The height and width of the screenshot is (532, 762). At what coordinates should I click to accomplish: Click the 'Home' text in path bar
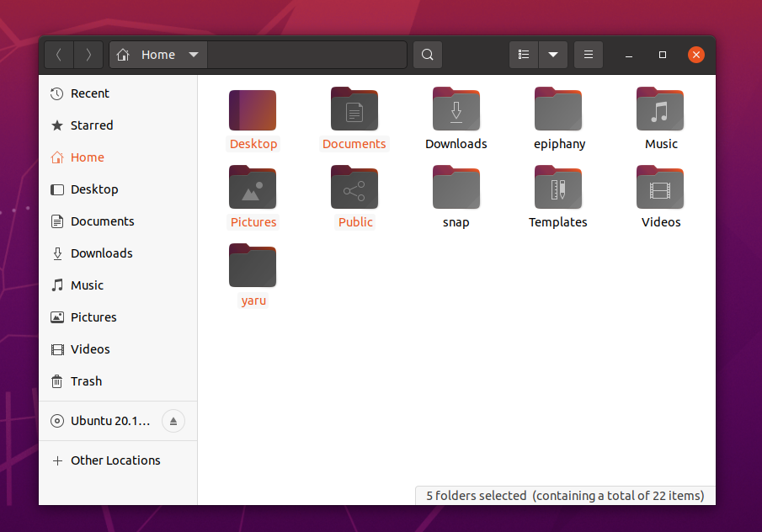(x=158, y=55)
